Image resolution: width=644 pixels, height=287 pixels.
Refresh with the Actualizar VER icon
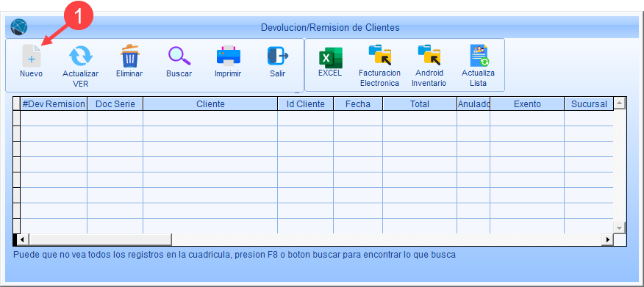pyautogui.click(x=81, y=57)
